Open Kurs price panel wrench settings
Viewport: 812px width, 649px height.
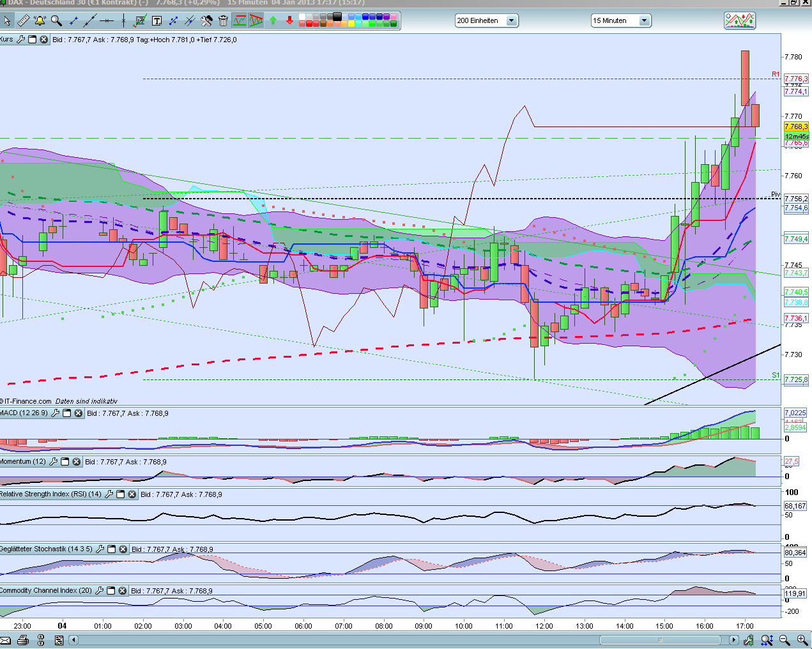pyautogui.click(x=20, y=40)
